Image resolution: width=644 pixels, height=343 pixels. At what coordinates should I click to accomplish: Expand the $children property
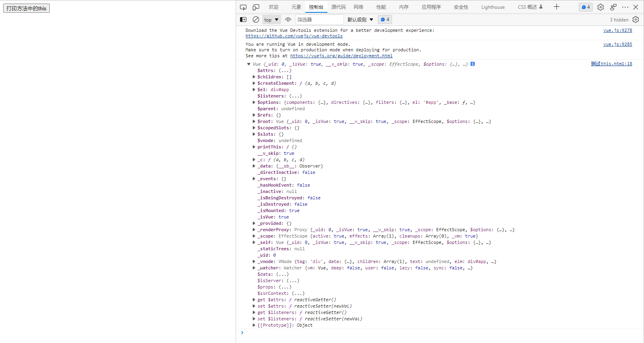254,77
